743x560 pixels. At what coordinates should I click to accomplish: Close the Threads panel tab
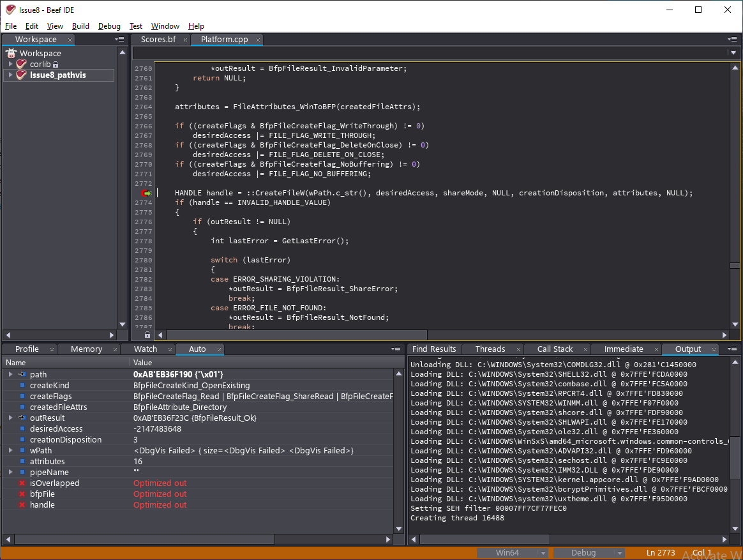click(518, 349)
